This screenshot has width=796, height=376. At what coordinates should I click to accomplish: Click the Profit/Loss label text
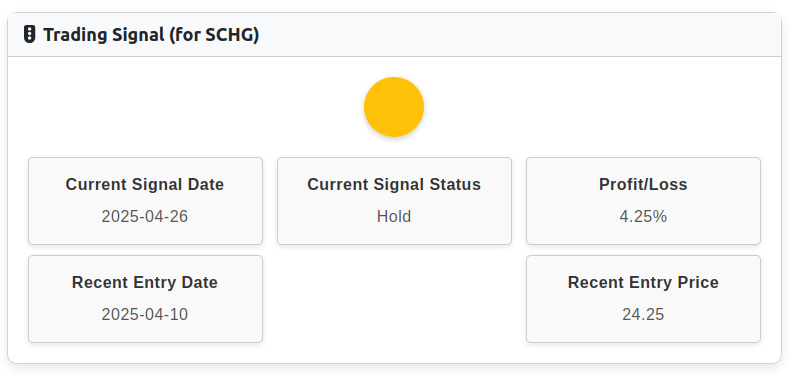click(x=643, y=184)
